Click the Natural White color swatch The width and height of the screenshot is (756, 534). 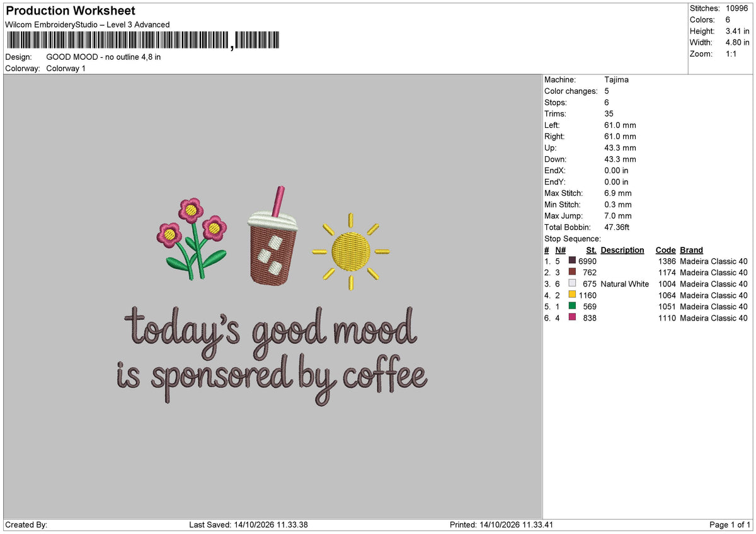pyautogui.click(x=572, y=283)
